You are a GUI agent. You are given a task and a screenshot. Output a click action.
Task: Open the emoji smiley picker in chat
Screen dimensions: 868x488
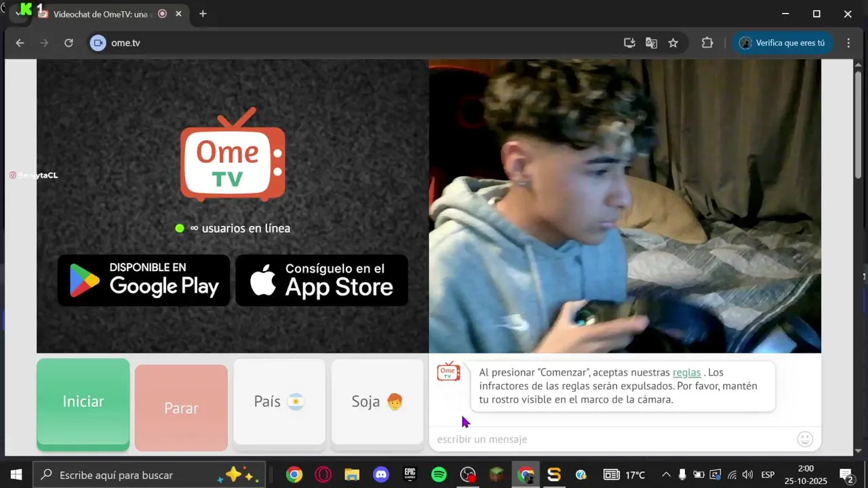click(805, 439)
